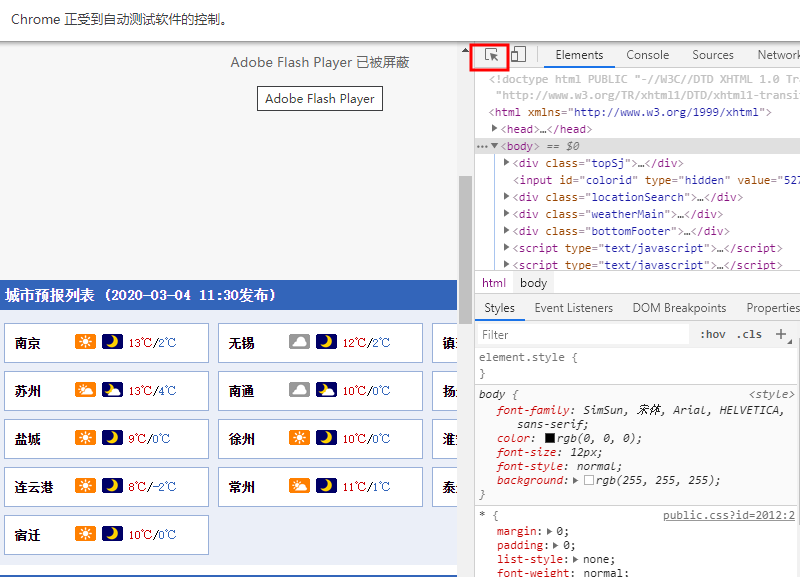Image resolution: width=800 pixels, height=577 pixels.
Task: Expand the div weatherMain node
Action: point(506,213)
